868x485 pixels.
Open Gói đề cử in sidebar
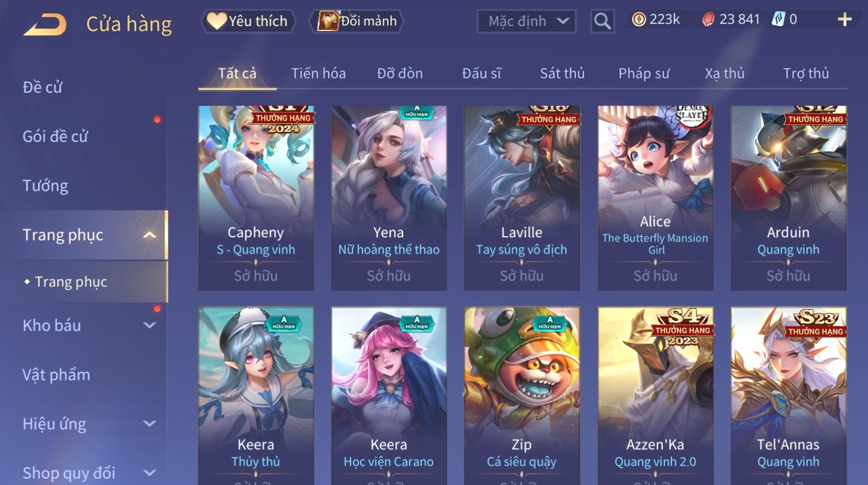[x=55, y=136]
